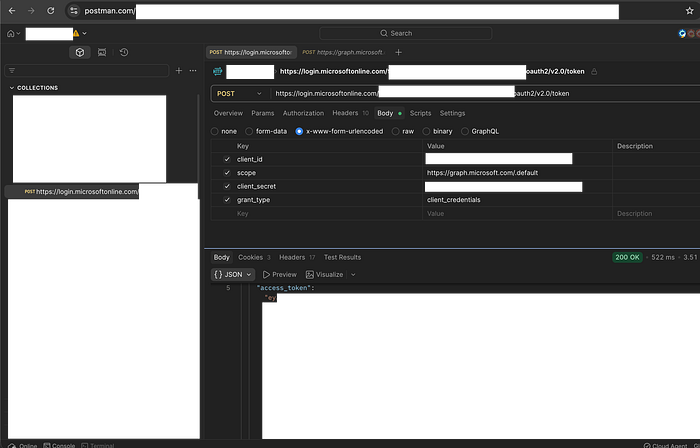
Task: Click the empty Key cell in last row
Action: point(328,214)
